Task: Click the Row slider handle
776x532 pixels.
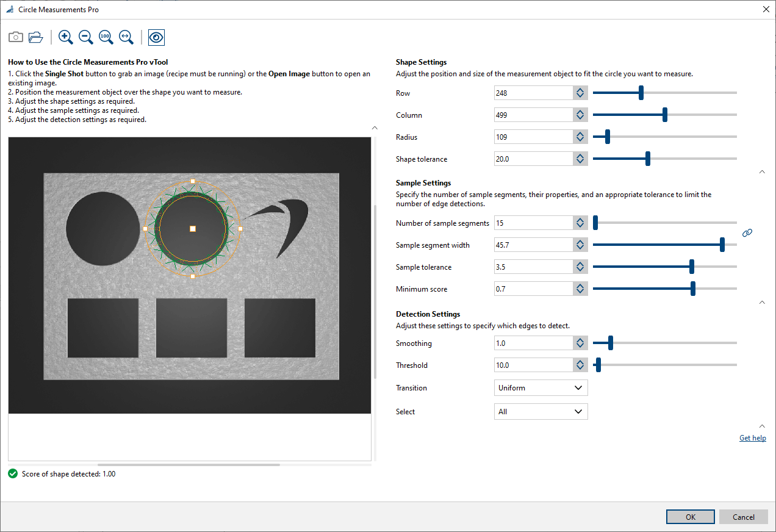Action: [x=641, y=93]
